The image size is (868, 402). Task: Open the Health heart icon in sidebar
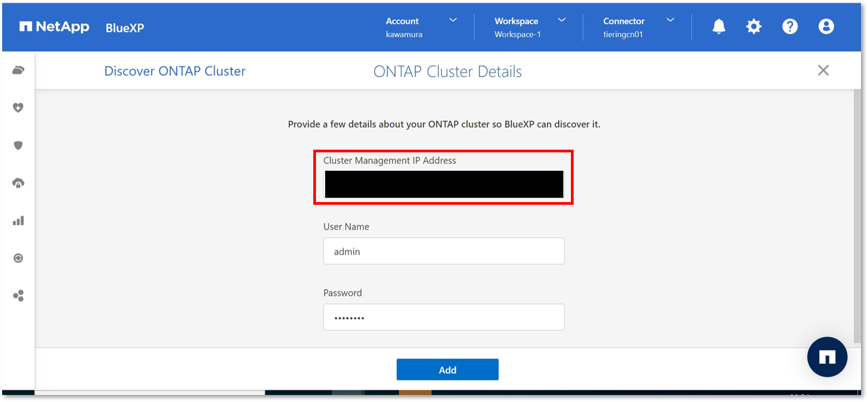18,108
